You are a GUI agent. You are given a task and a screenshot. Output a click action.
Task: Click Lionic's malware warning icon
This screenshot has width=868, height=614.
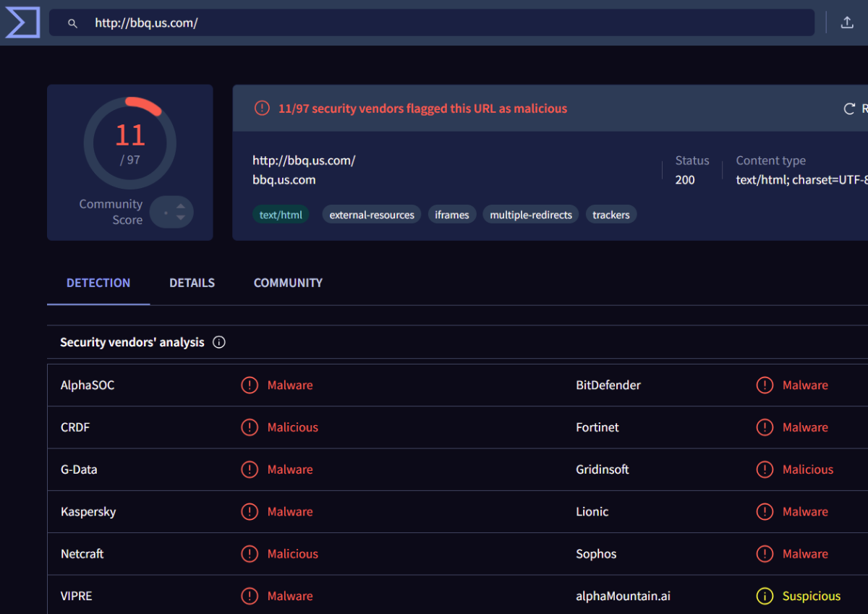click(x=765, y=512)
